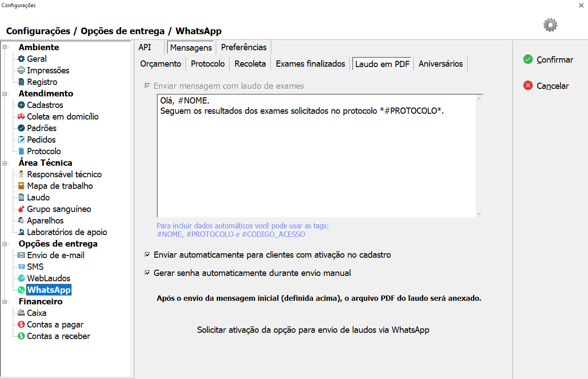The height and width of the screenshot is (379, 588).
Task: Click the Aparelhos device icon
Action: [21, 220]
